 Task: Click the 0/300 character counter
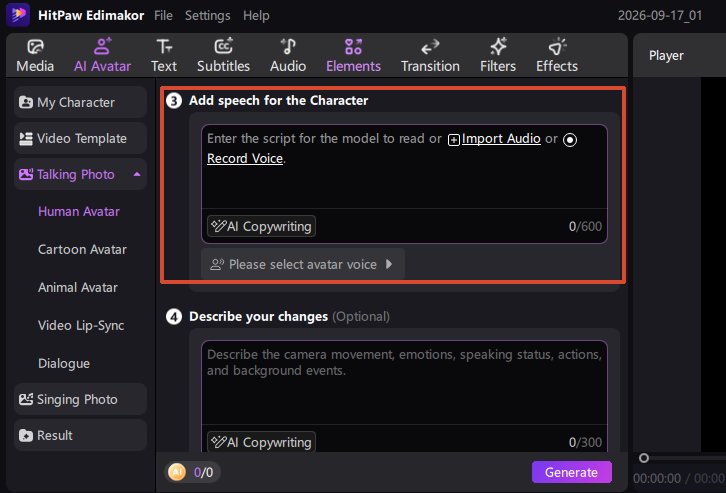[x=585, y=443]
